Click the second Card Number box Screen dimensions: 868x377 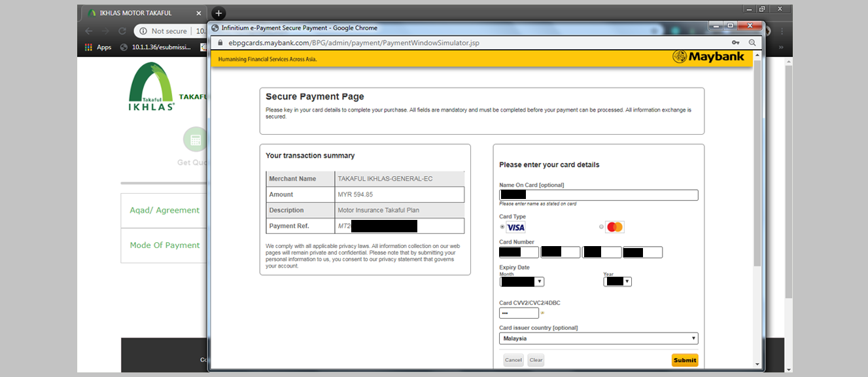(561, 252)
